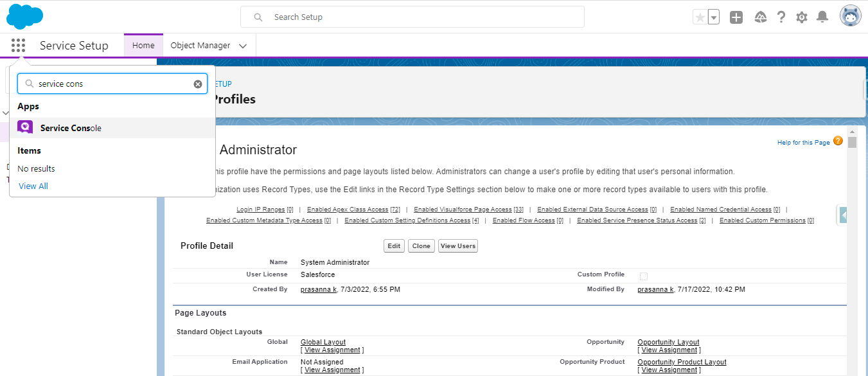Open the user avatar profile menu
The height and width of the screenshot is (376, 868).
(851, 17)
